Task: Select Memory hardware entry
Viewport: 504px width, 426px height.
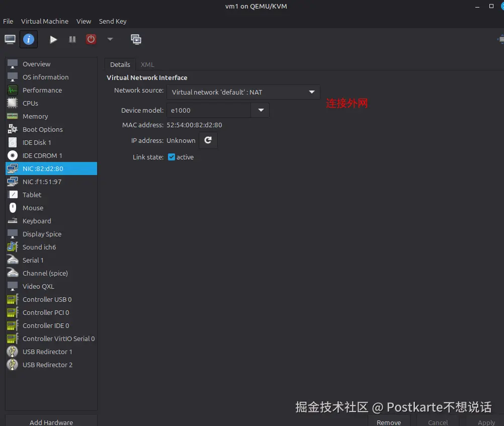Action: pyautogui.click(x=51, y=116)
